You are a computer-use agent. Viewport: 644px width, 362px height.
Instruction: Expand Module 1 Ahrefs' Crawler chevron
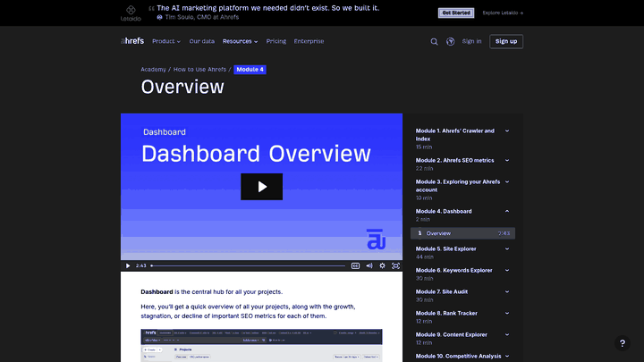507,130
